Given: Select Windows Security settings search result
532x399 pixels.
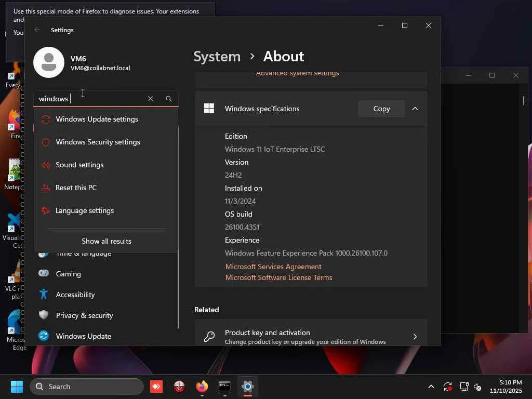Looking at the screenshot, I should click(x=106, y=142).
